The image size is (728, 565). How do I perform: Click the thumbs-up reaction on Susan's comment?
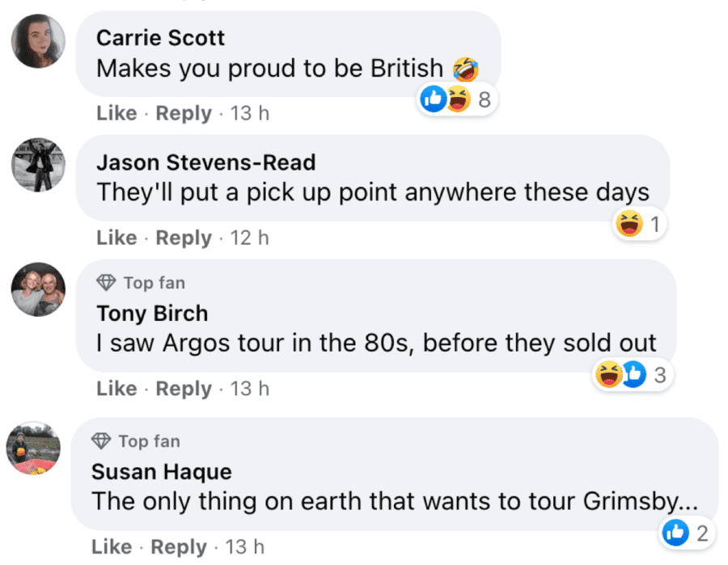pos(675,533)
